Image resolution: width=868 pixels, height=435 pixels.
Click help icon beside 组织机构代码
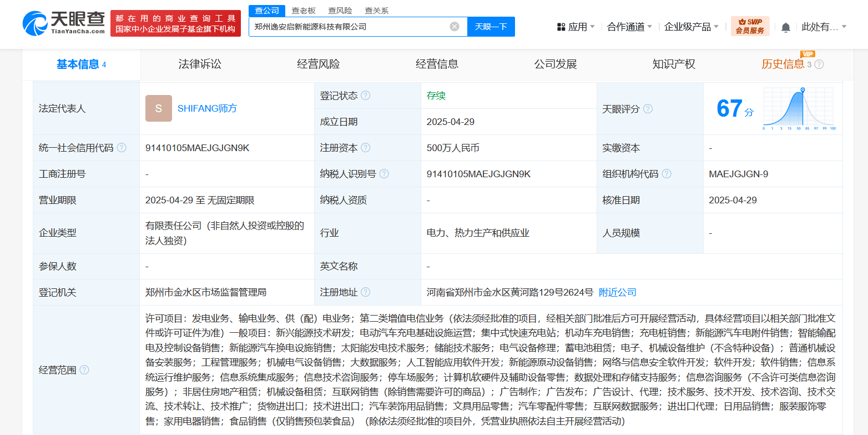(667, 174)
